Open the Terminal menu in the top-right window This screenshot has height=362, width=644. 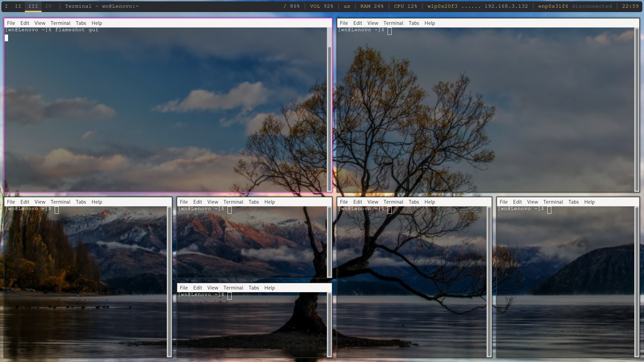(x=393, y=23)
